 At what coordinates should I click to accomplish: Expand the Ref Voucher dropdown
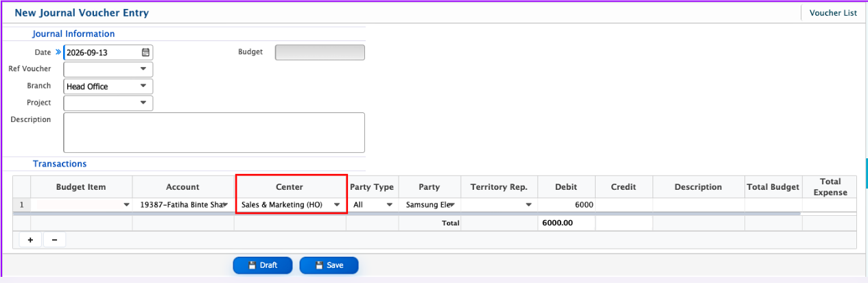143,69
